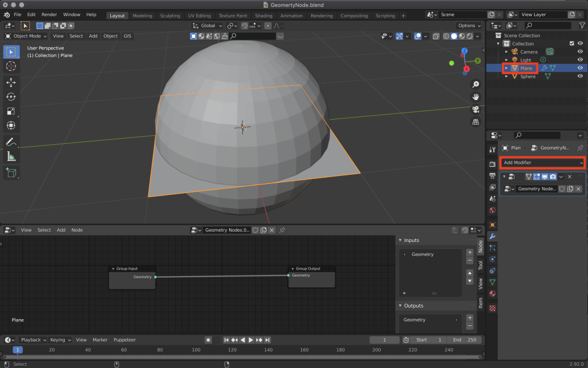Activate the Rotate tool

11,97
